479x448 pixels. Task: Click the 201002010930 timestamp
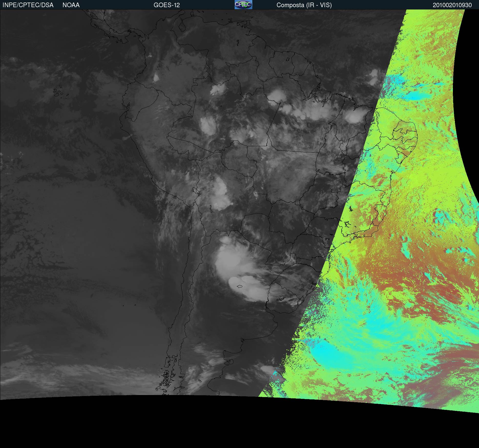point(452,5)
